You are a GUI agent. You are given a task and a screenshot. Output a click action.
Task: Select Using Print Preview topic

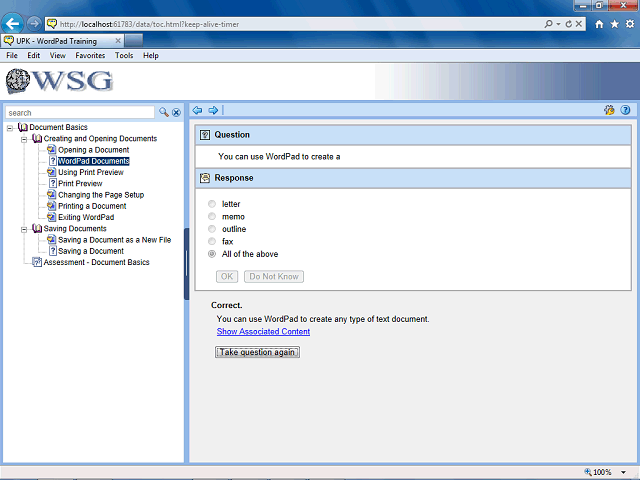coord(91,172)
